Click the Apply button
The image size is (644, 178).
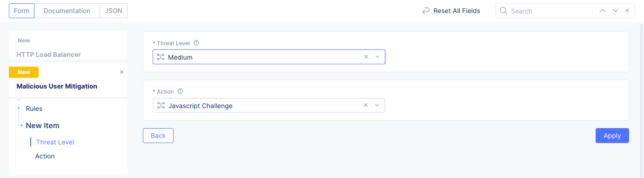(612, 136)
